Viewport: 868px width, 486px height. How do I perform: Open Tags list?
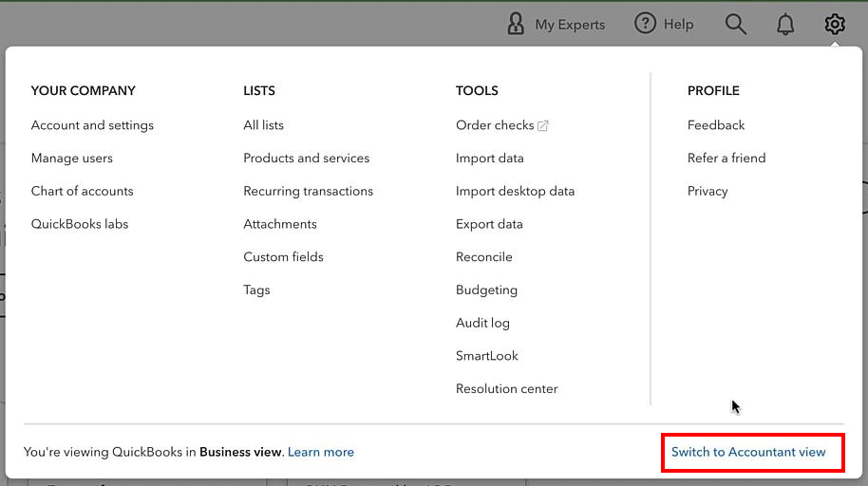pyautogui.click(x=256, y=290)
